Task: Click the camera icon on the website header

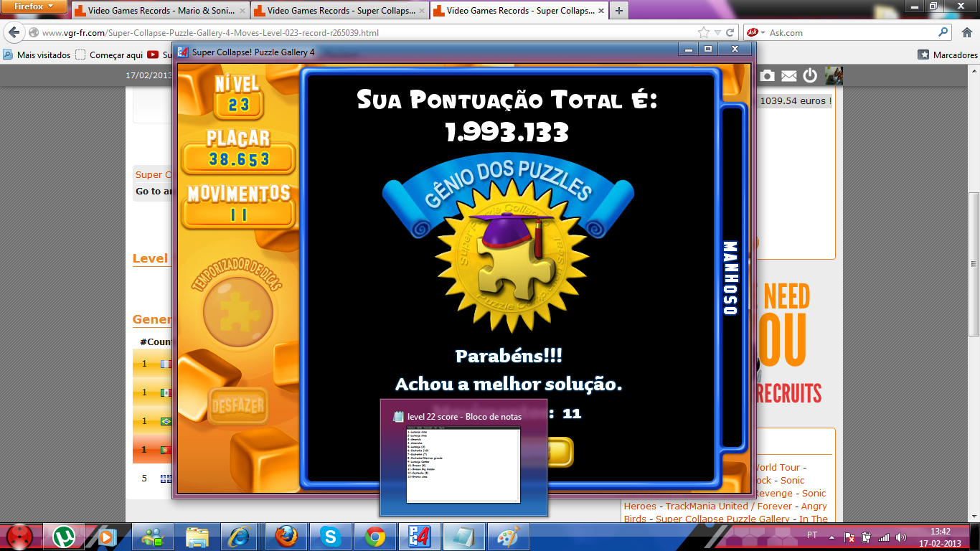Action: pos(767,75)
